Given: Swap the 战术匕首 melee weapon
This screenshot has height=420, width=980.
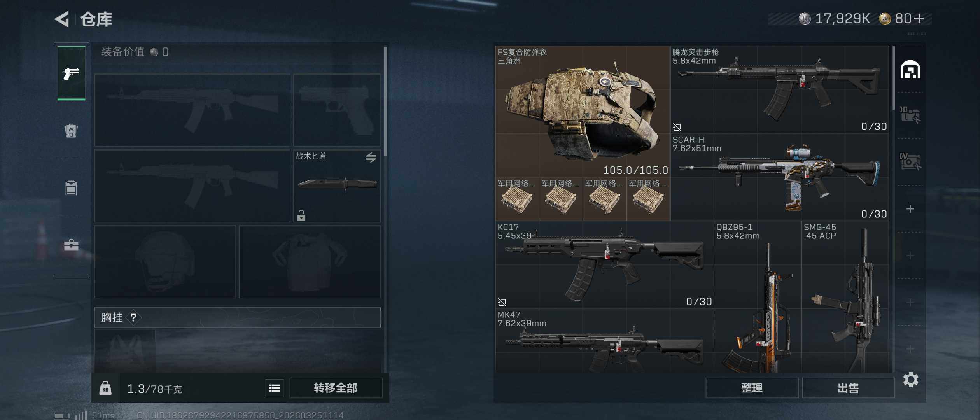Looking at the screenshot, I should [371, 157].
